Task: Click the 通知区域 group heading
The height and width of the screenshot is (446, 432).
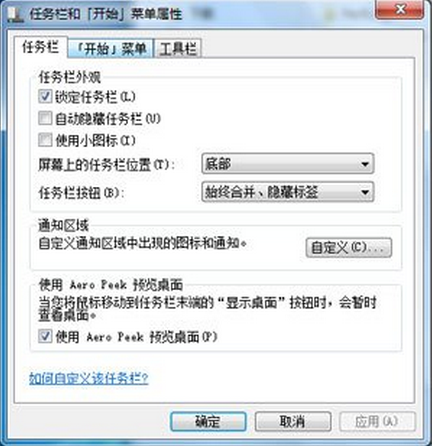Action: click(64, 226)
